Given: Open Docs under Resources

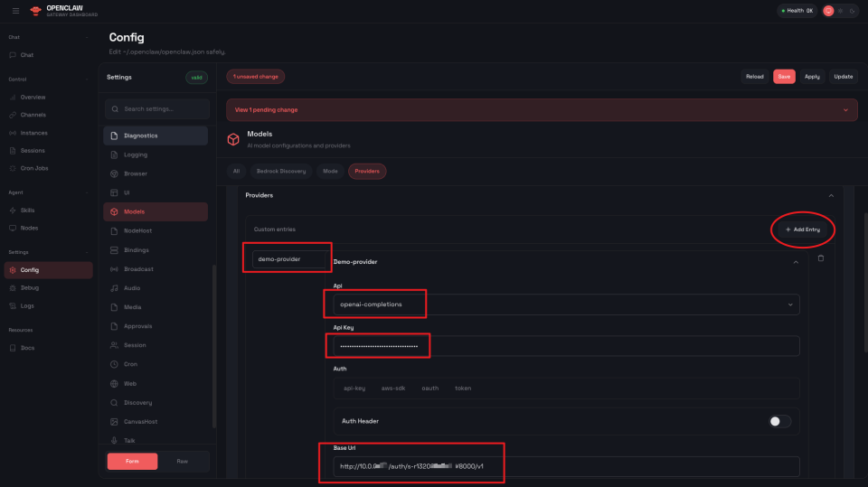Looking at the screenshot, I should [27, 347].
